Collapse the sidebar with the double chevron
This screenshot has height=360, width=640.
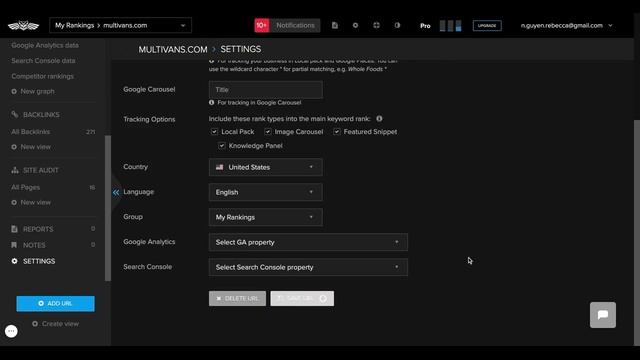[116, 192]
